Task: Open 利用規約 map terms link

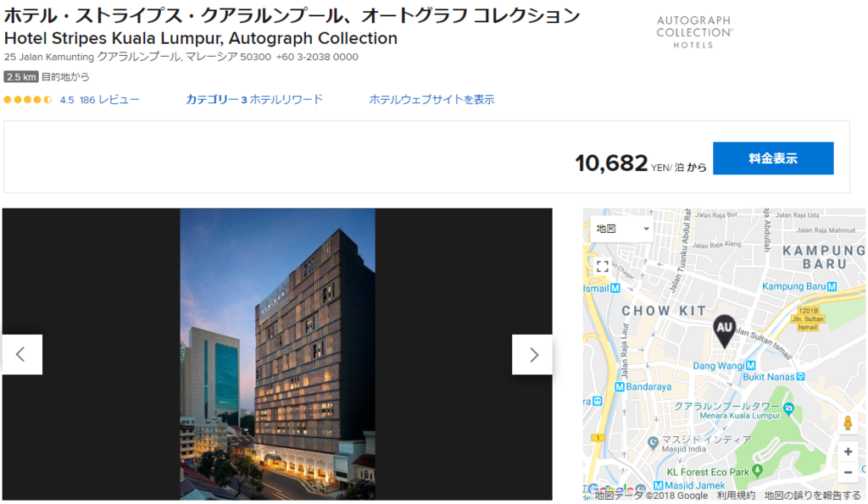Action: 736,496
